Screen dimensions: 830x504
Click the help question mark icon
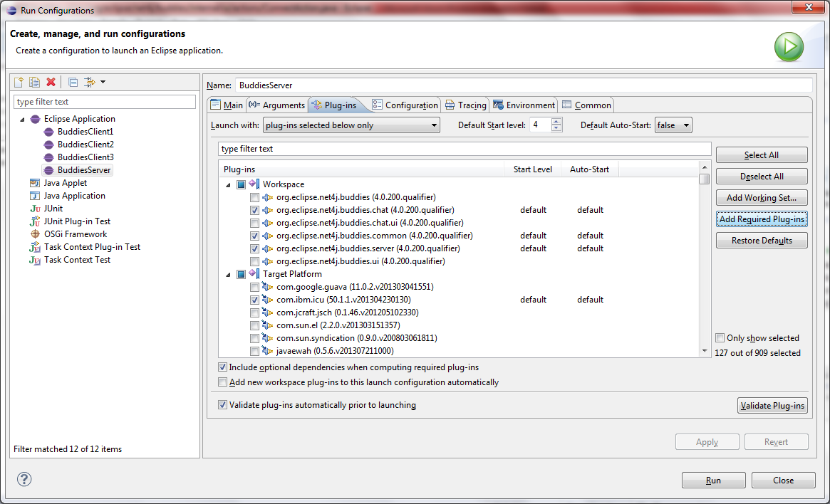tap(24, 479)
